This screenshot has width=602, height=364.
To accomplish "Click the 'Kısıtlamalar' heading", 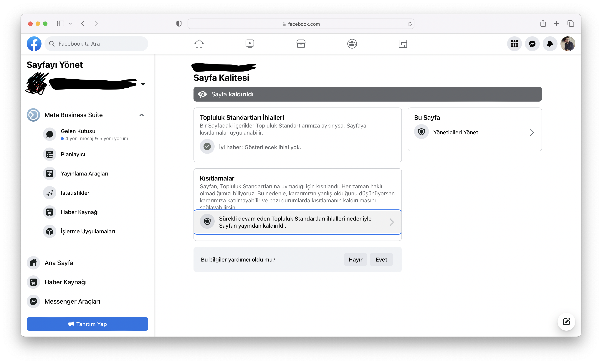I will (x=217, y=178).
